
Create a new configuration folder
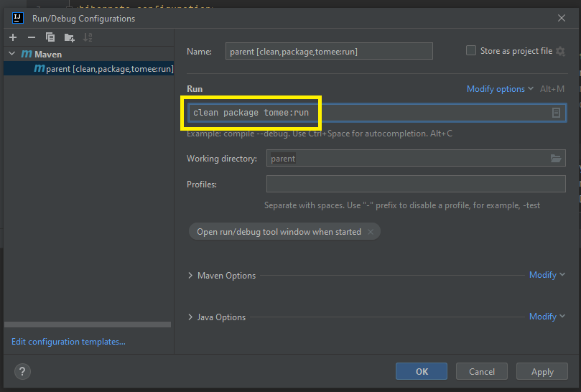(x=69, y=37)
